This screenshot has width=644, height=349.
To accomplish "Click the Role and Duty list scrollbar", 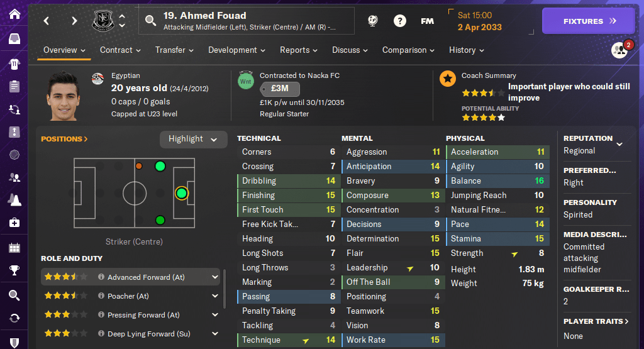I will point(224,291).
